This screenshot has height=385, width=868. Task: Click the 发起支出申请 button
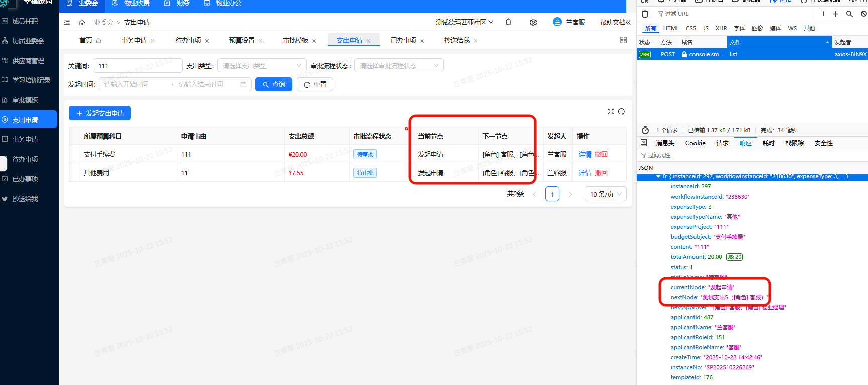pyautogui.click(x=100, y=113)
